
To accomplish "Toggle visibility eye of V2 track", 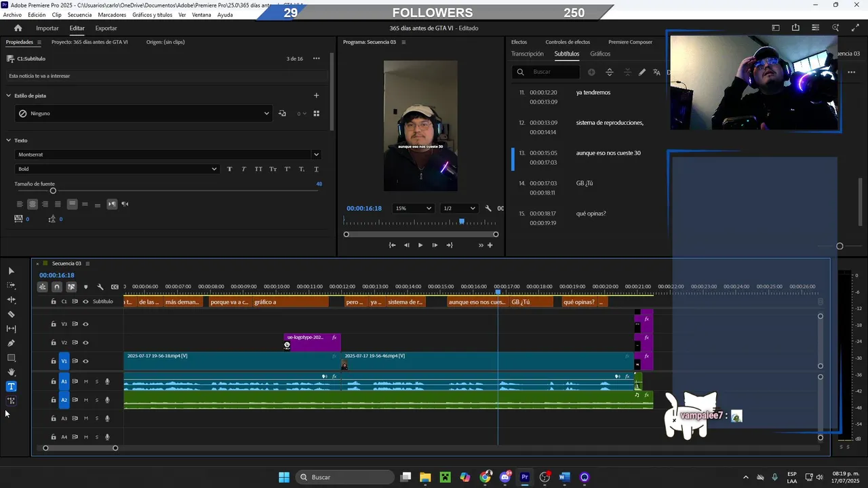I will click(x=85, y=342).
